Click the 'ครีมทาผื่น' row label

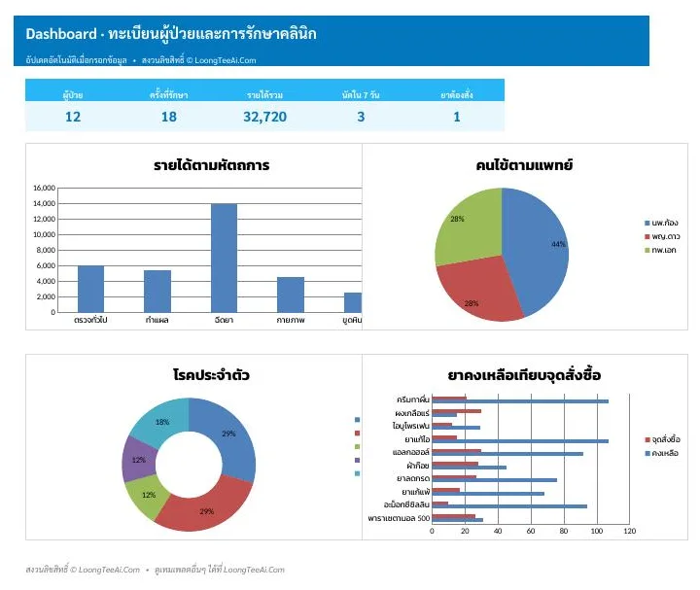coord(413,399)
